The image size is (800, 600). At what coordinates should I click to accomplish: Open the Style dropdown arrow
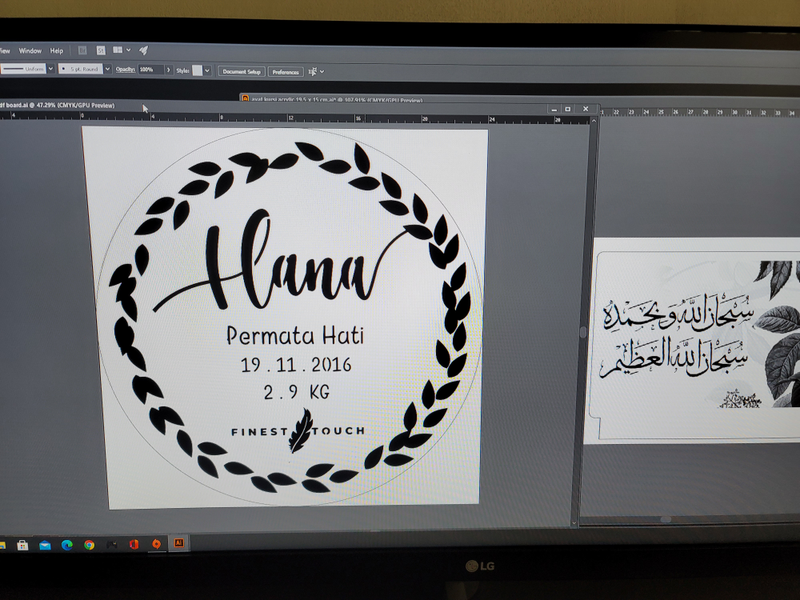click(207, 71)
